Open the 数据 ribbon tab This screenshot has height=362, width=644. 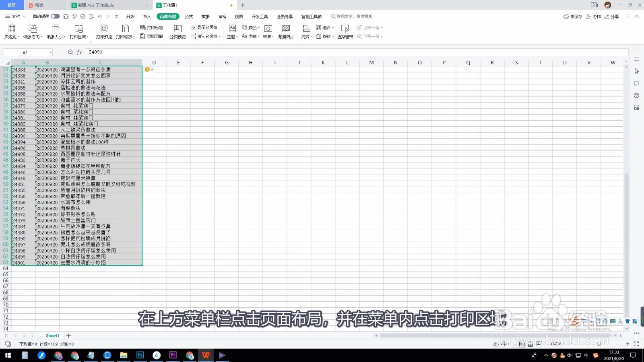tap(206, 16)
